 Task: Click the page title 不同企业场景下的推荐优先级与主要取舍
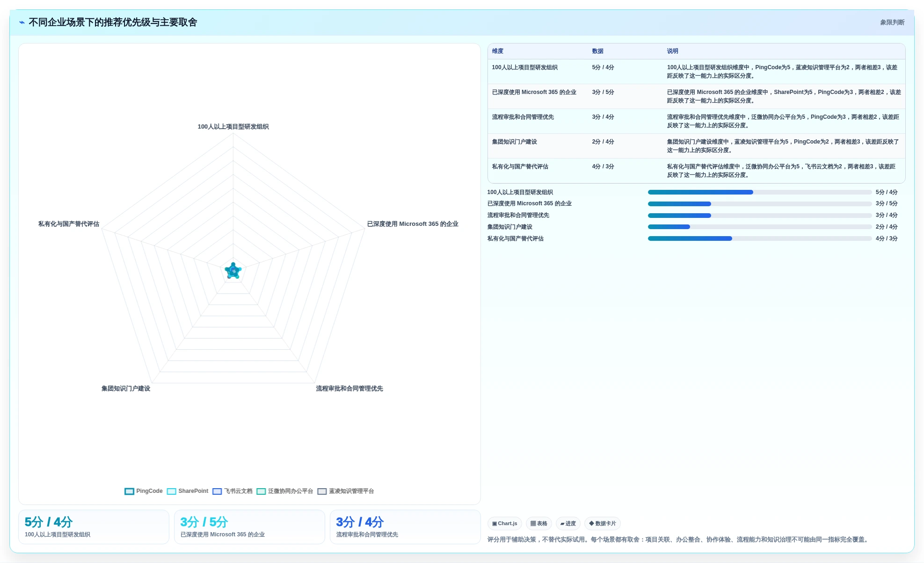pos(113,22)
